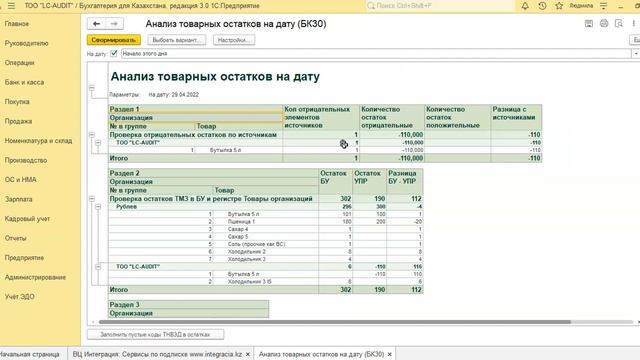640x360 pixels.
Task: Select the 'Сахар 4' row
Action: click(x=266, y=229)
